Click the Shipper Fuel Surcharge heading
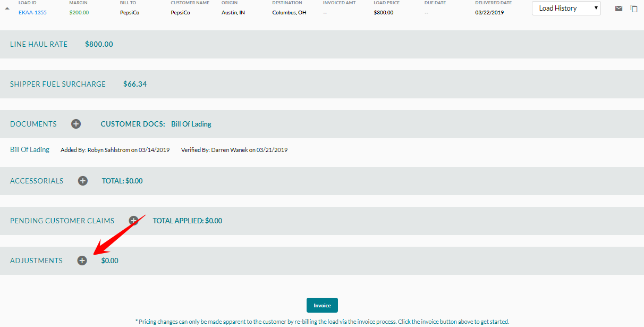This screenshot has height=327, width=644. pos(58,84)
